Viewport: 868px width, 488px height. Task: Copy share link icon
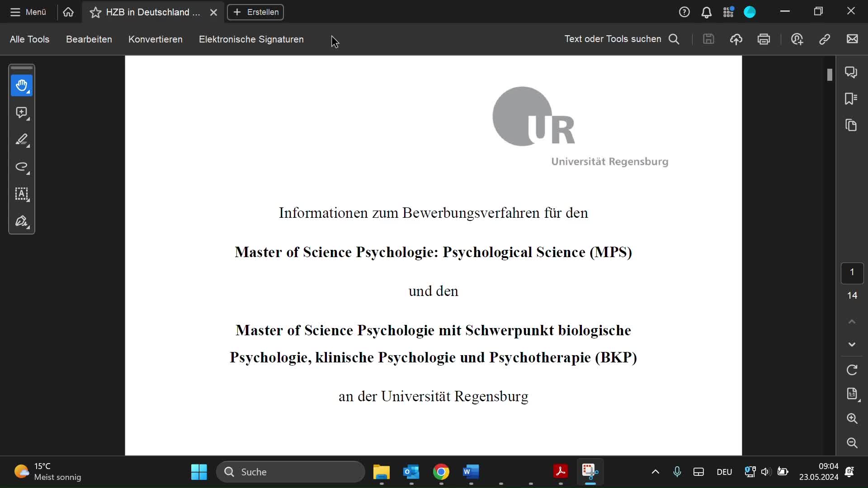[x=825, y=39]
